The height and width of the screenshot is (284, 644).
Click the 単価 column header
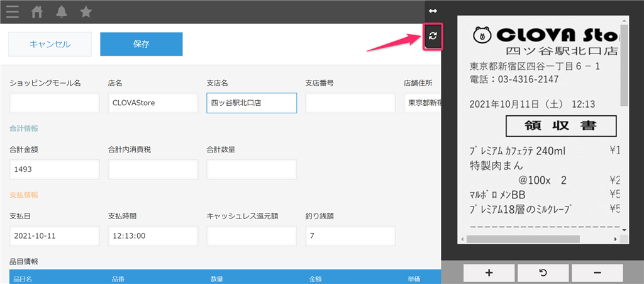[414, 279]
